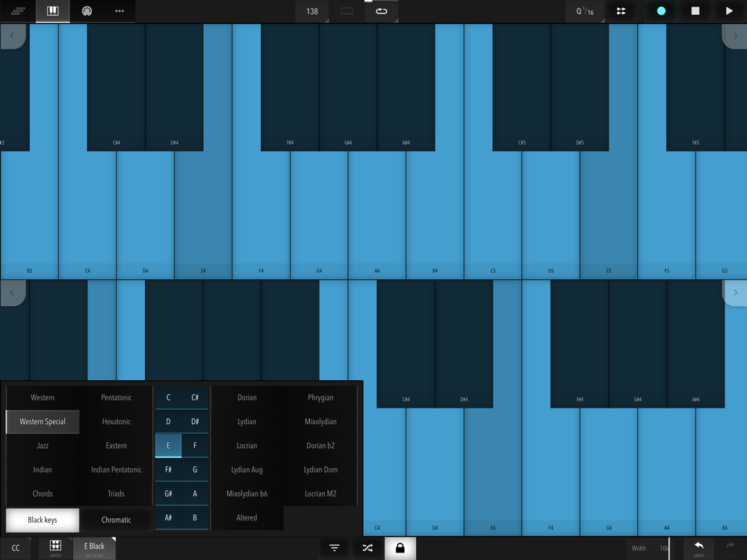
Task: Select the Jazz scale category
Action: pos(43,446)
